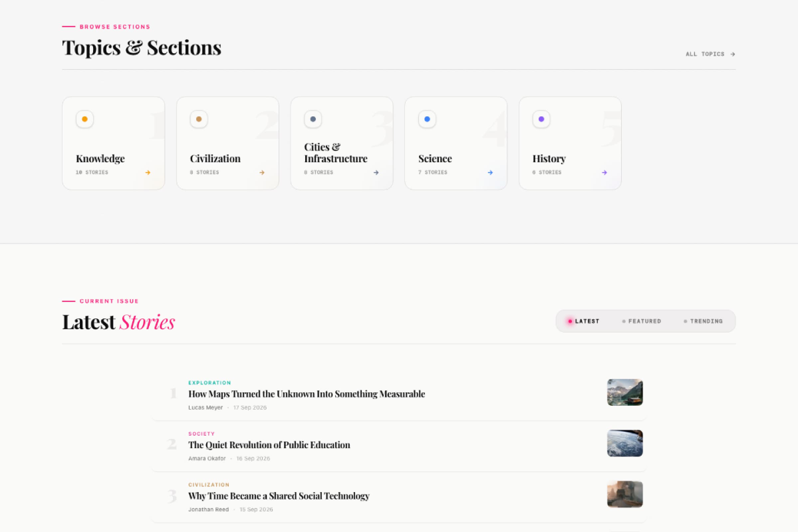Read The Quiet Revolution of Public Education
This screenshot has height=532, width=798.
pos(269,445)
